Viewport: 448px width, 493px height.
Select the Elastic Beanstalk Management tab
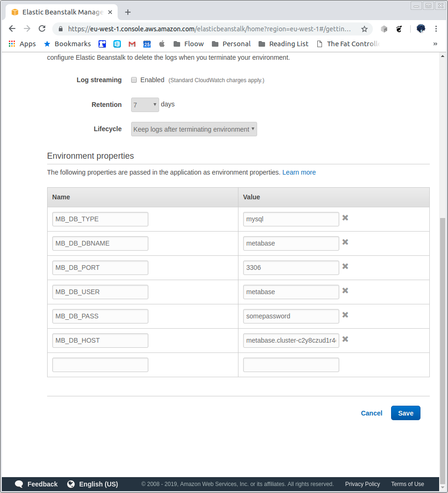click(x=62, y=12)
